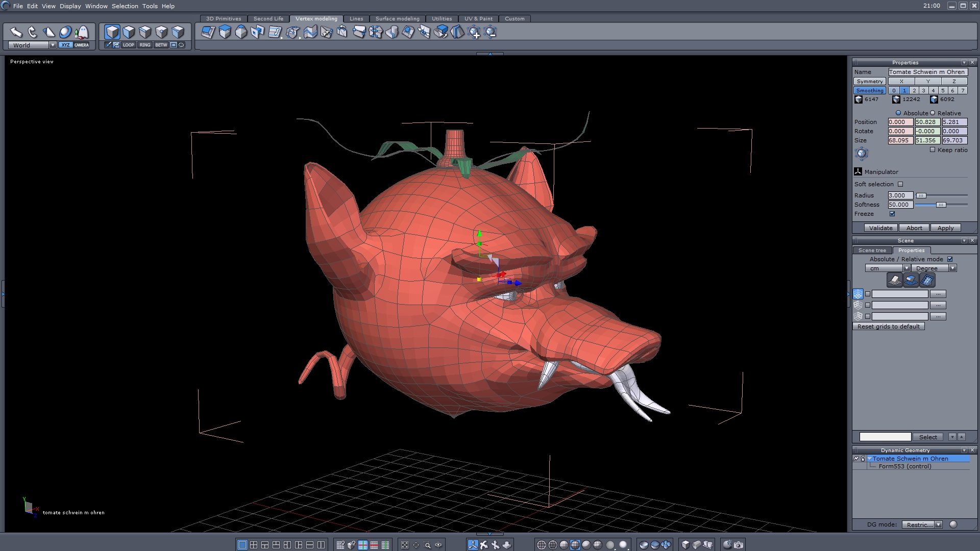980x551 pixels.
Task: Click the universal manipulator icon in bottom bar
Action: click(473, 545)
